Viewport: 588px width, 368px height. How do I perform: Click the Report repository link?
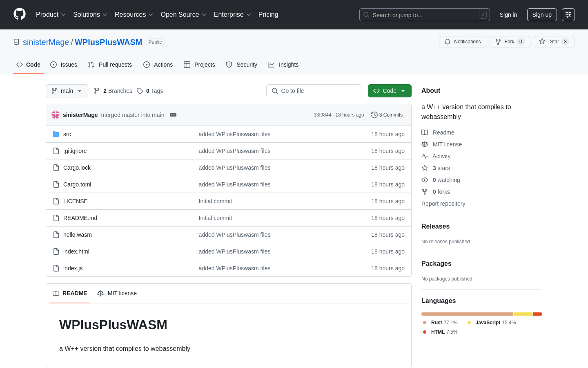pyautogui.click(x=443, y=204)
